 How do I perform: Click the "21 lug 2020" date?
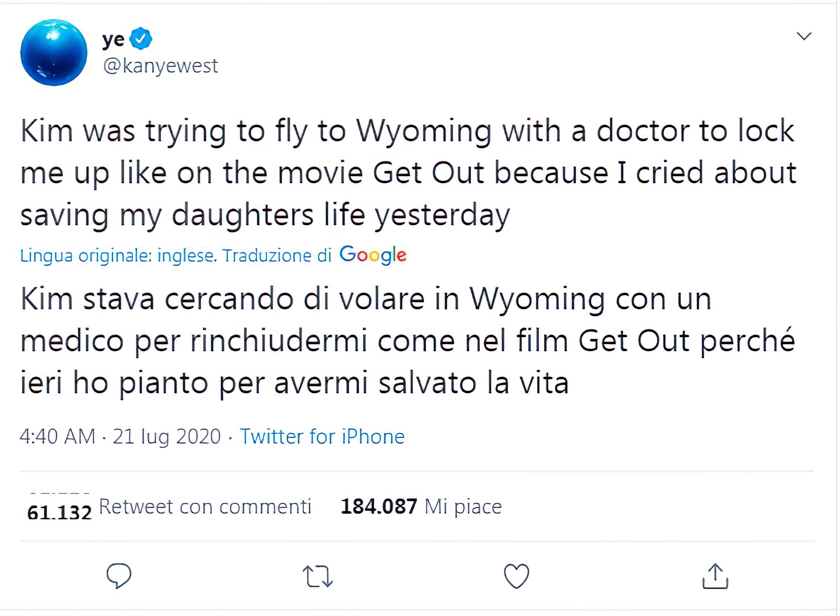click(x=167, y=436)
